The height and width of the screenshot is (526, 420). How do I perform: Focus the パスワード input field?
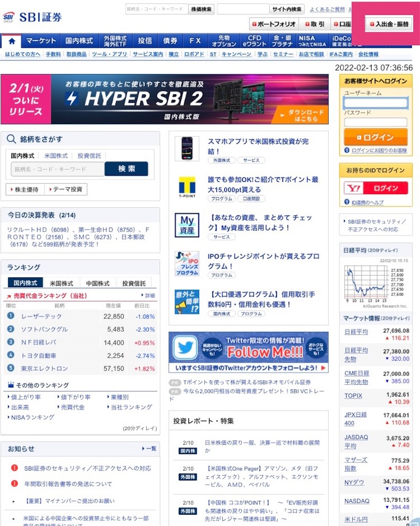click(x=376, y=122)
